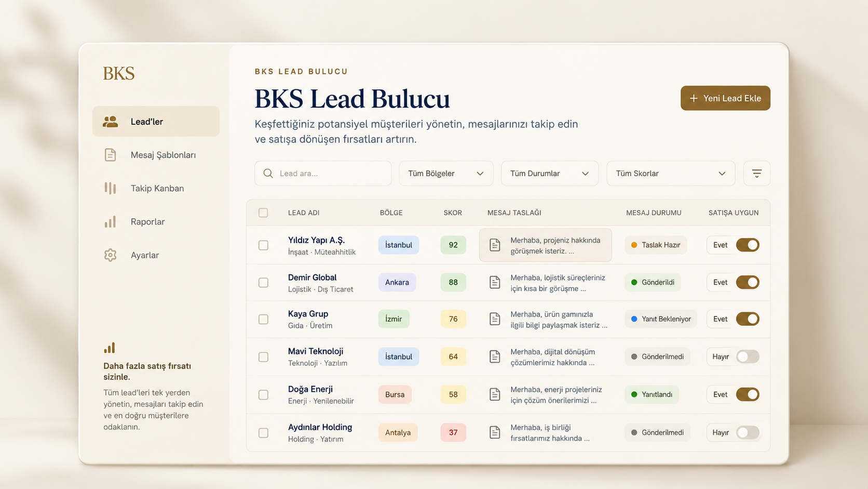Go to Mesaj Şablonları menu item
Viewport: 868px width, 489px height.
pyautogui.click(x=156, y=155)
